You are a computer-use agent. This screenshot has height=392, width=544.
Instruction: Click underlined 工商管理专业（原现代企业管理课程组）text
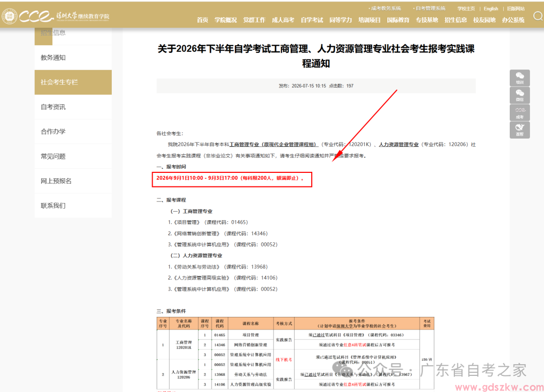coord(273,145)
